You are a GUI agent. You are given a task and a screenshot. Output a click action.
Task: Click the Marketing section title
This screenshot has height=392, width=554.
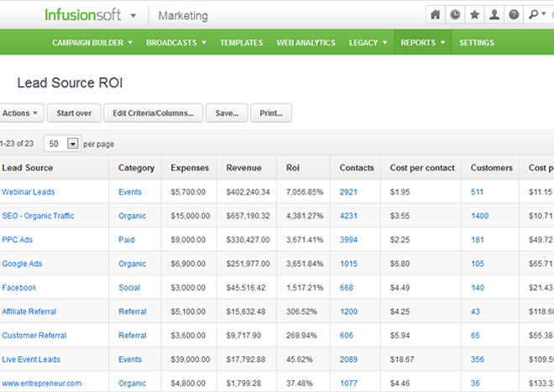click(x=183, y=16)
